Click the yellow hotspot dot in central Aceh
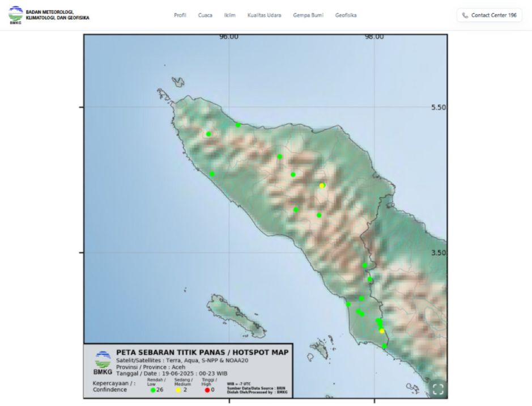This screenshot has width=532, height=406. click(x=322, y=185)
